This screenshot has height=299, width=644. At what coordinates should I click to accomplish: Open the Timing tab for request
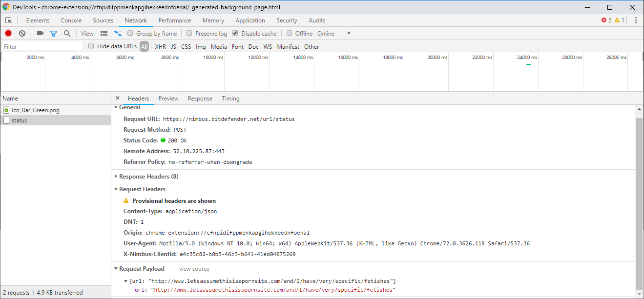click(x=230, y=98)
